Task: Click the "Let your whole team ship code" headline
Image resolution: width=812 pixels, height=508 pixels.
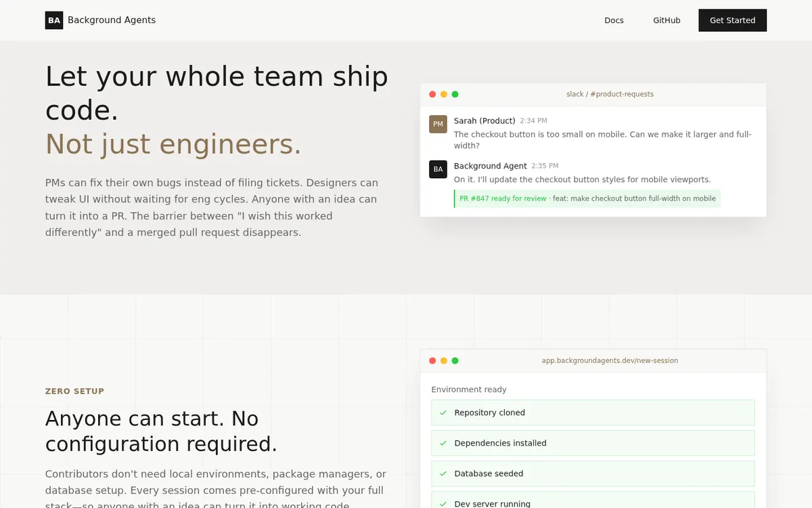Action: 217,93
